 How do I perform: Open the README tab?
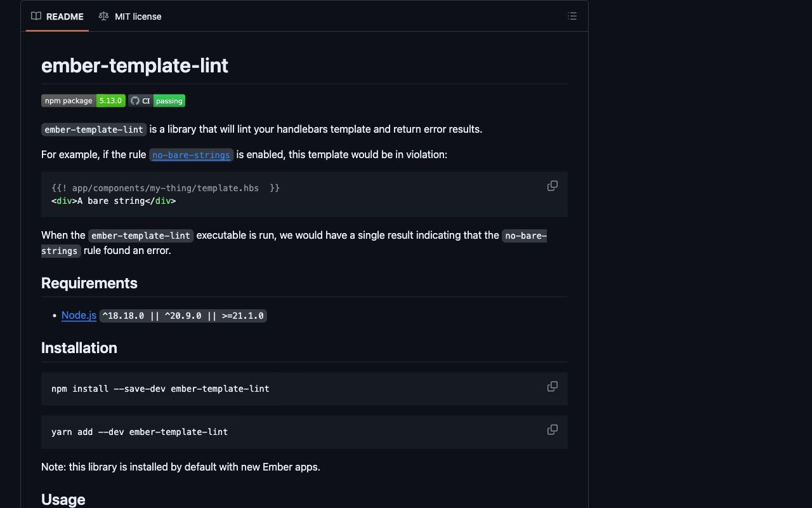pyautogui.click(x=57, y=17)
